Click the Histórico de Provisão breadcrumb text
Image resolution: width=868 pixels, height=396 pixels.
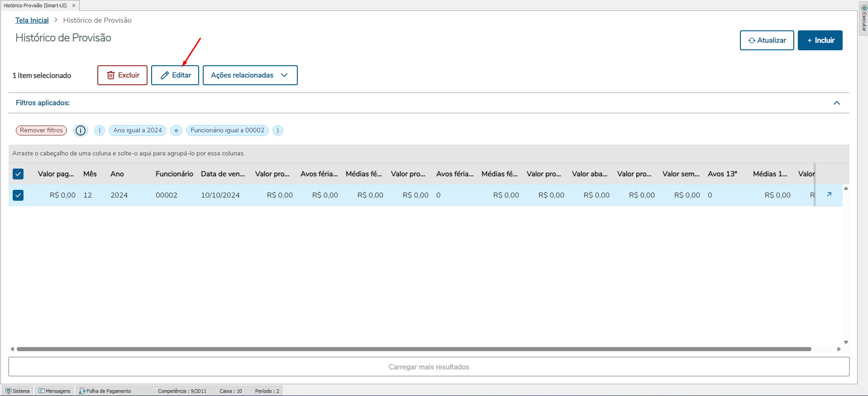(97, 20)
